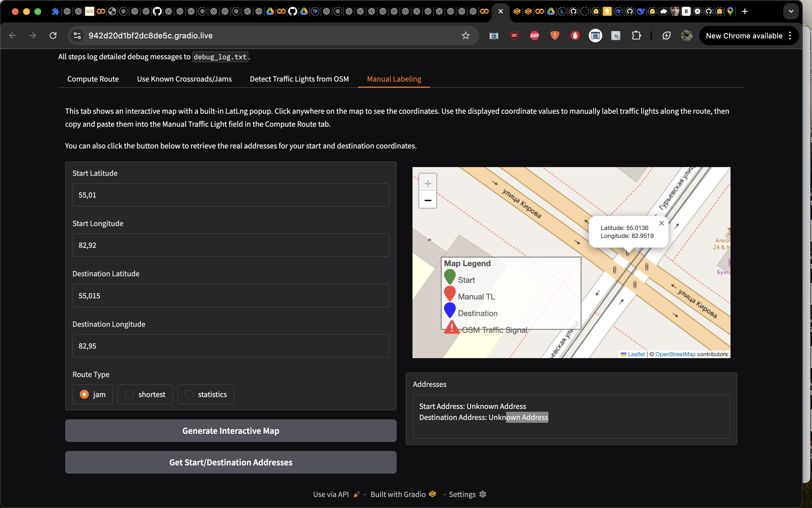The width and height of the screenshot is (812, 508).
Task: Open the Use Known Crossroads/Jams tab
Action: coord(184,79)
